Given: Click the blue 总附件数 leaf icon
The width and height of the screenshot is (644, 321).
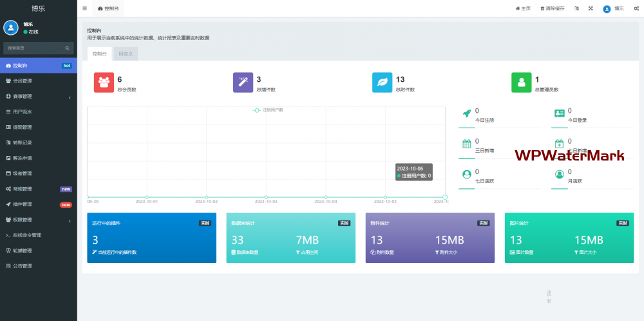Looking at the screenshot, I should tap(383, 83).
